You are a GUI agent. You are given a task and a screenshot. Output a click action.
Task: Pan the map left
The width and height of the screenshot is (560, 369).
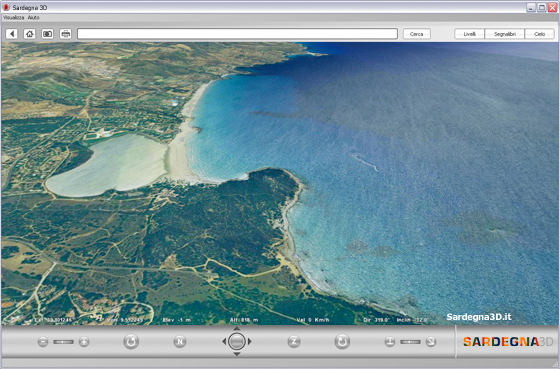224,341
